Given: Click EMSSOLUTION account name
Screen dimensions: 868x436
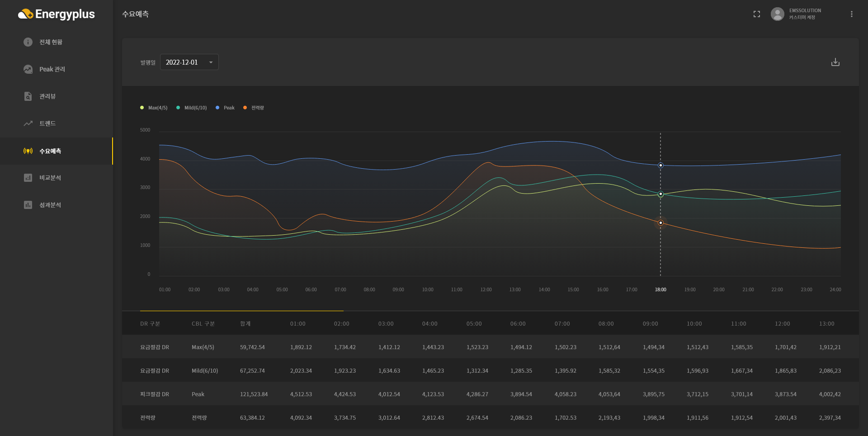Looking at the screenshot, I should click(x=805, y=10).
